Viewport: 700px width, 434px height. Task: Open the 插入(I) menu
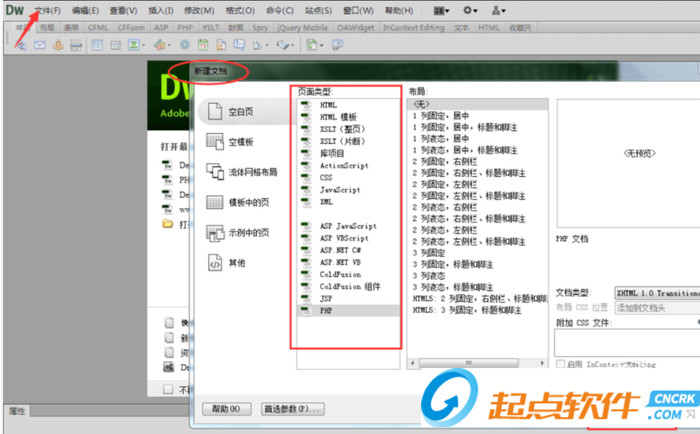pos(161,10)
